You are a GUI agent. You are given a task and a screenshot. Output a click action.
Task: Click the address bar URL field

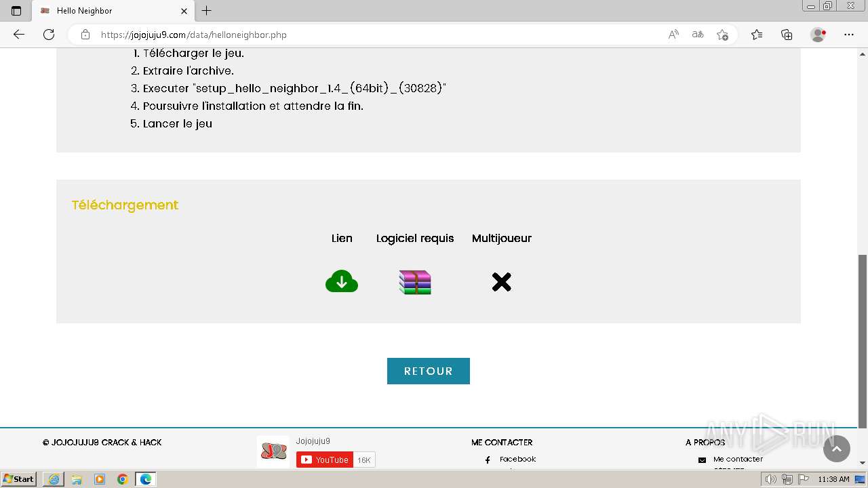(380, 35)
